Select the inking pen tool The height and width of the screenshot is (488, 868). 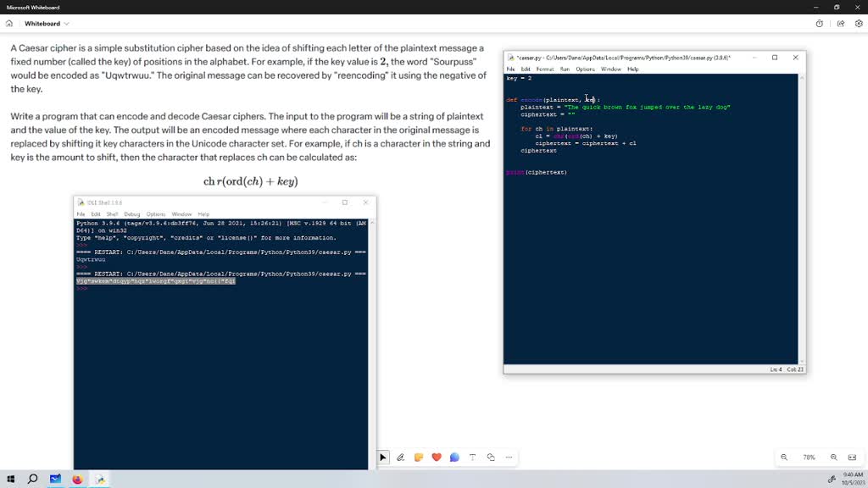(401, 457)
